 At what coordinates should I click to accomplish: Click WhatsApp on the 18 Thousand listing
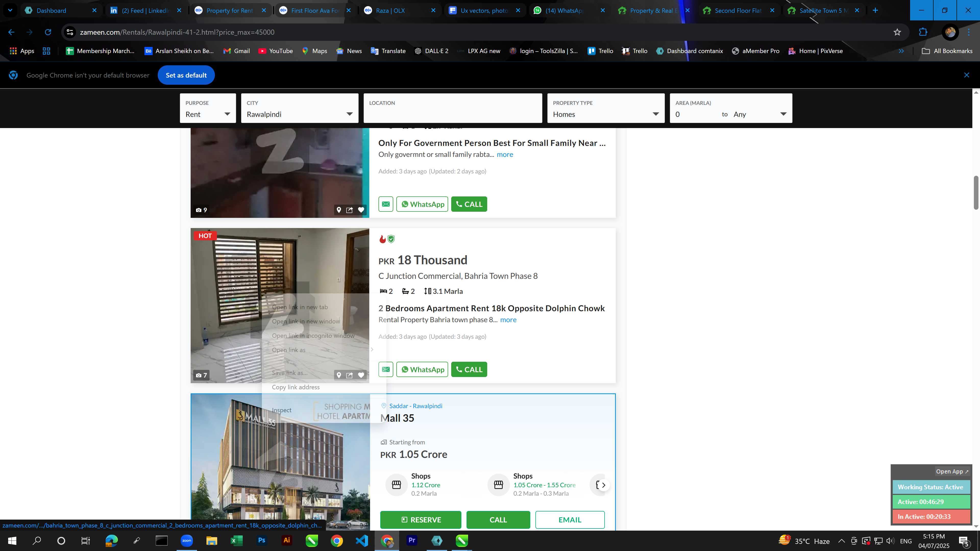[422, 369]
